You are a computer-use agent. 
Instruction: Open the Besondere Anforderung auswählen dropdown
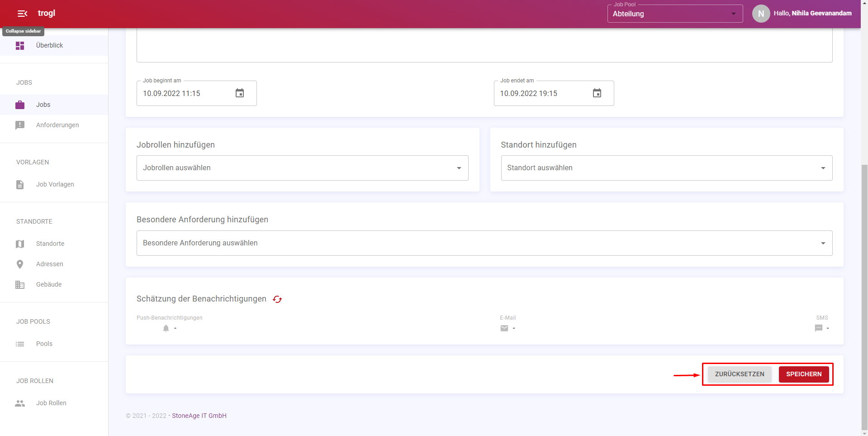click(484, 243)
